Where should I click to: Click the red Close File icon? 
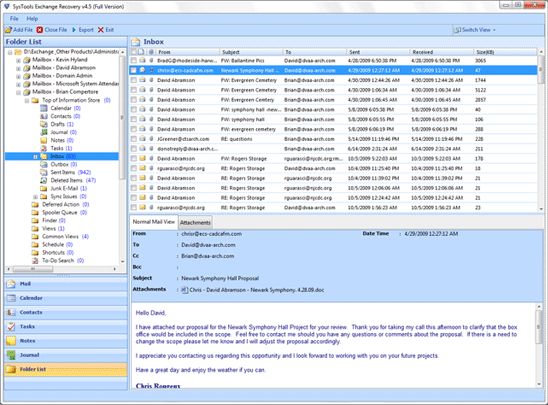coord(40,30)
